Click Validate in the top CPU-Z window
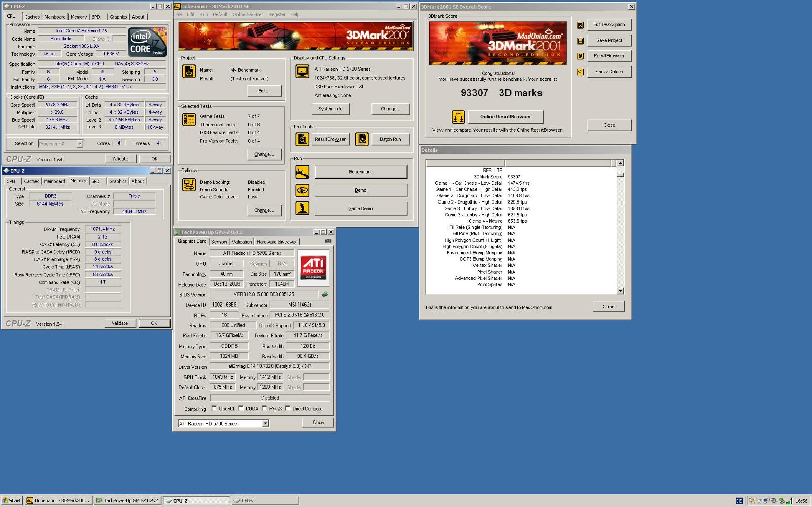The image size is (812, 507). point(120,159)
